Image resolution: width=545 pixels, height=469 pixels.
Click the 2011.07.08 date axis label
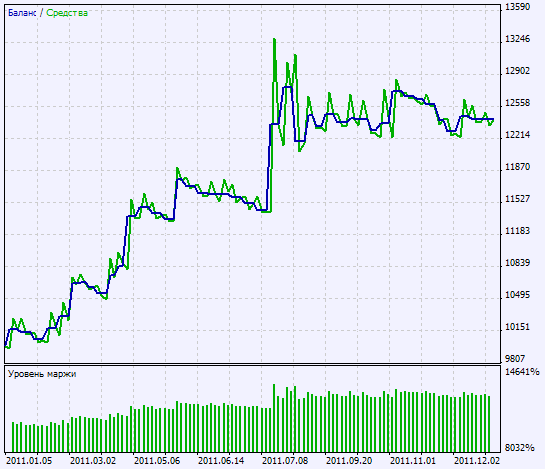(285, 461)
